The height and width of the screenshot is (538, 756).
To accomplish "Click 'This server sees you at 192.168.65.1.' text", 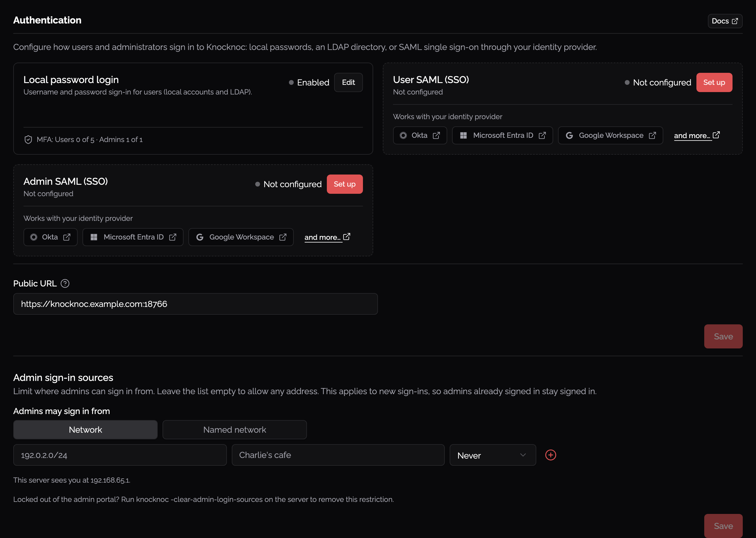I will point(72,480).
